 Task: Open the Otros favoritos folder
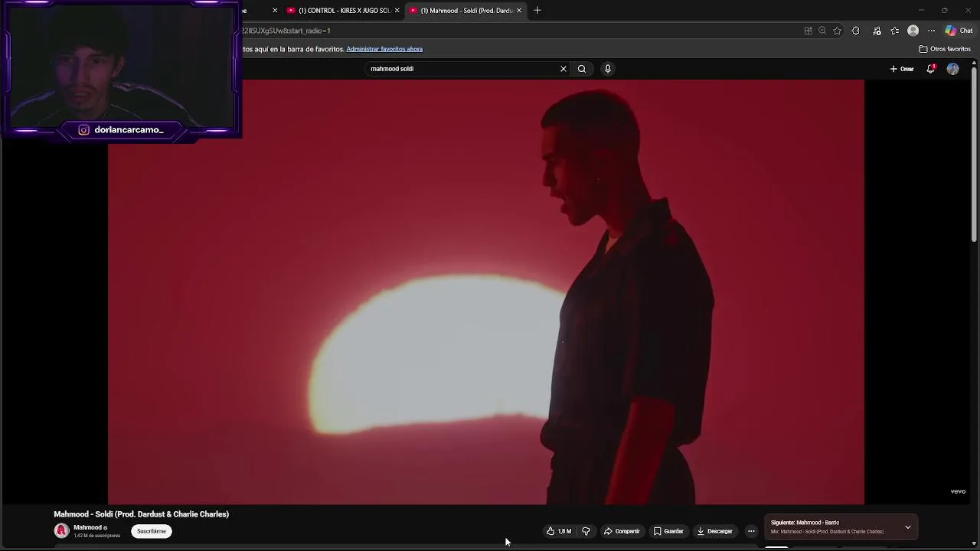tap(945, 49)
